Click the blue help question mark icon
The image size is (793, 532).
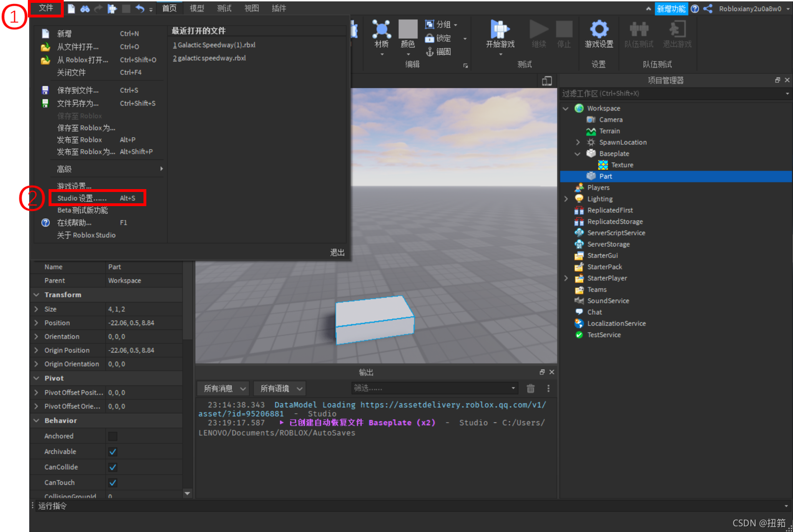click(x=695, y=8)
